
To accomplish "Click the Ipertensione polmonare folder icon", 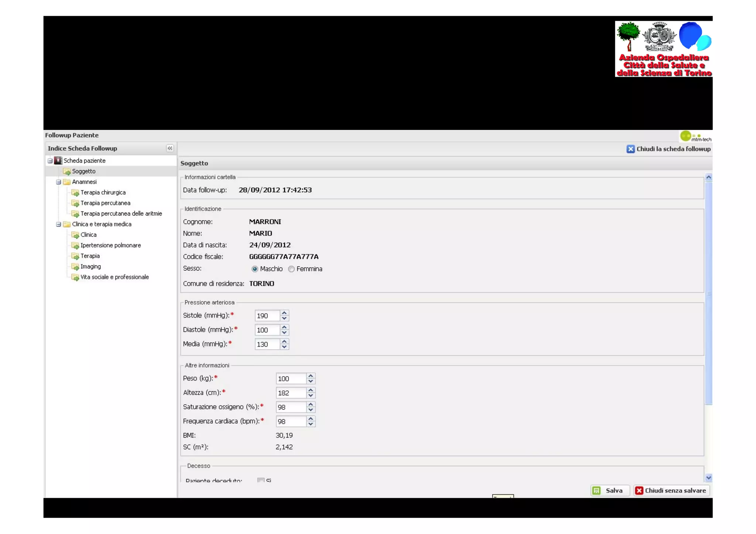I will [75, 245].
